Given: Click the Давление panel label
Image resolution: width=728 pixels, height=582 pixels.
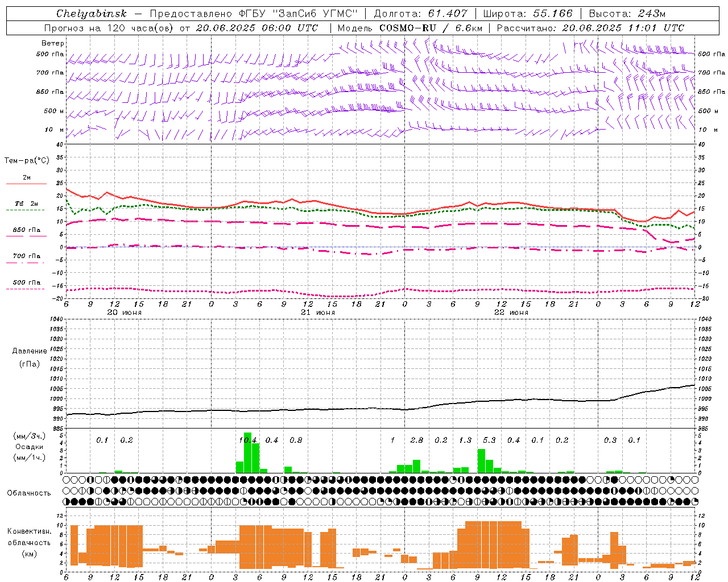Looking at the screenshot, I should [30, 351].
